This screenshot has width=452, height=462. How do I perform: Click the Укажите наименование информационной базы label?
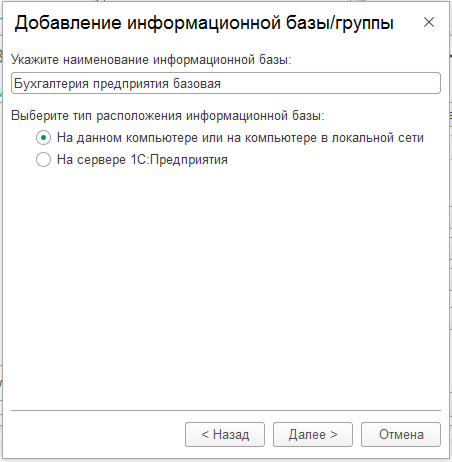coord(151,60)
